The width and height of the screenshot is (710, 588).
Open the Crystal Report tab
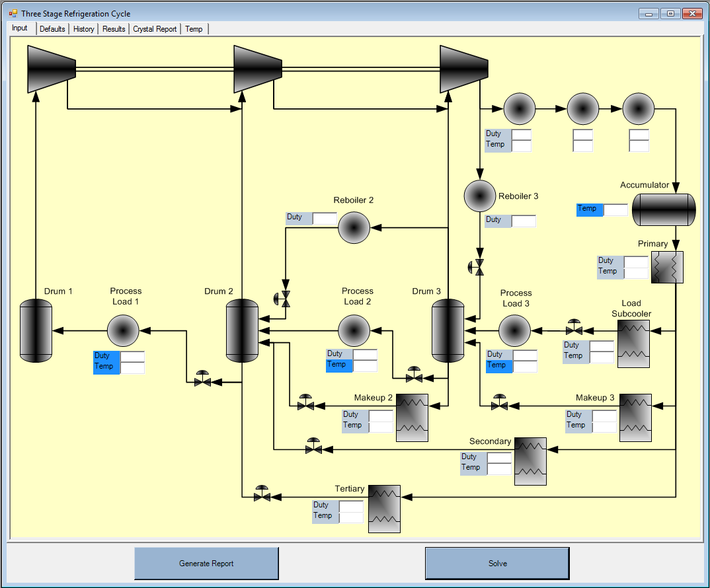pos(155,29)
